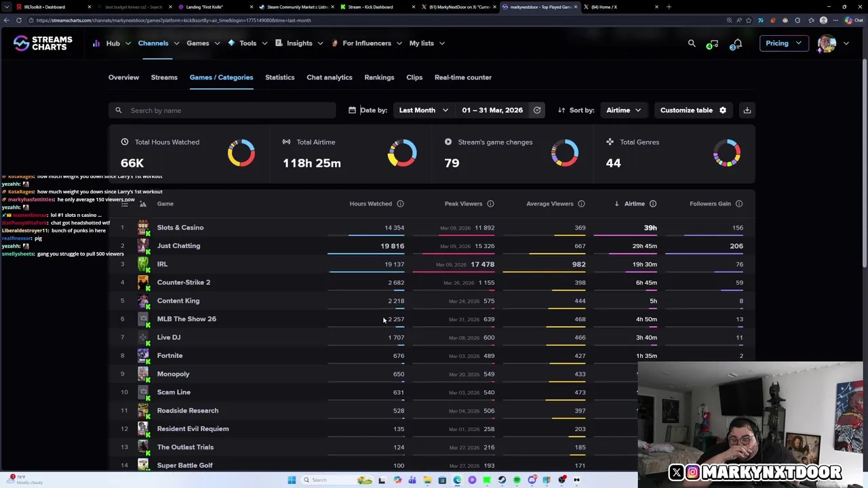Open the Windows Start menu
The width and height of the screenshot is (868, 488).
[x=292, y=480]
